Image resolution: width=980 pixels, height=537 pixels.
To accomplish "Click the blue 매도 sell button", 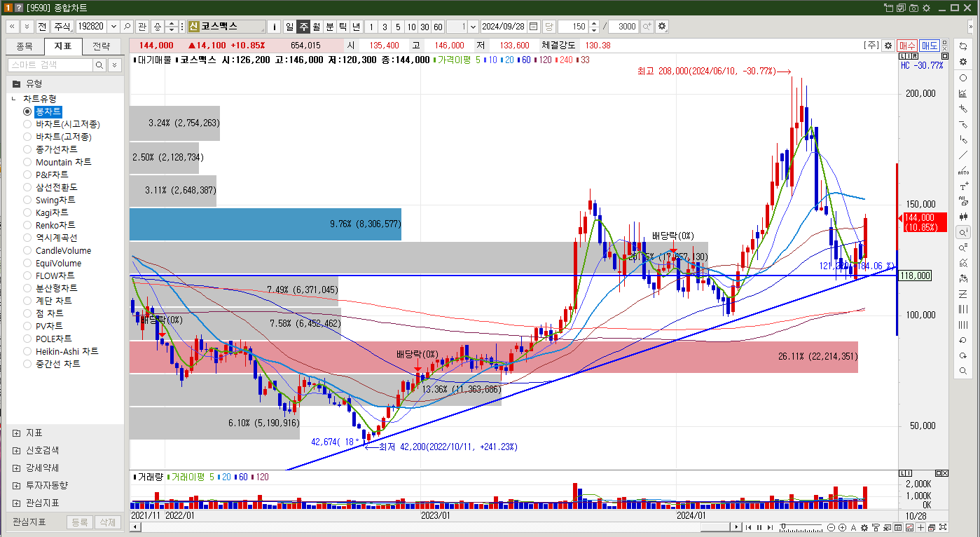I will 930,45.
